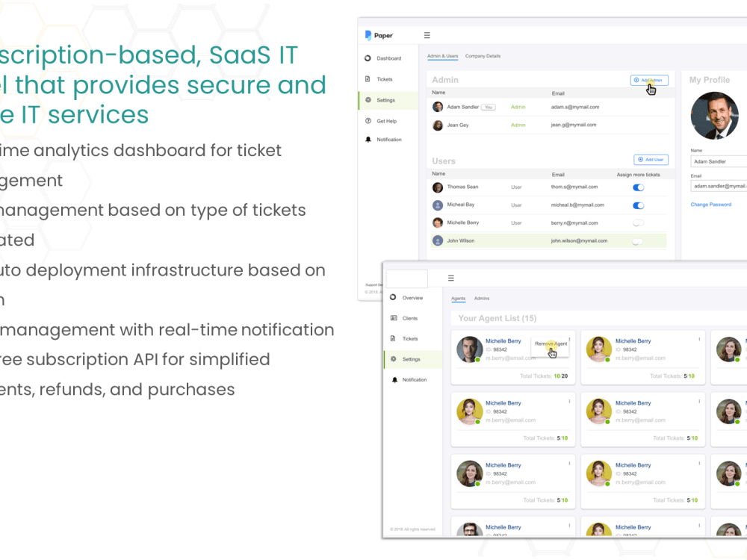Click berry.n@mymail.com email cell

pyautogui.click(x=574, y=223)
